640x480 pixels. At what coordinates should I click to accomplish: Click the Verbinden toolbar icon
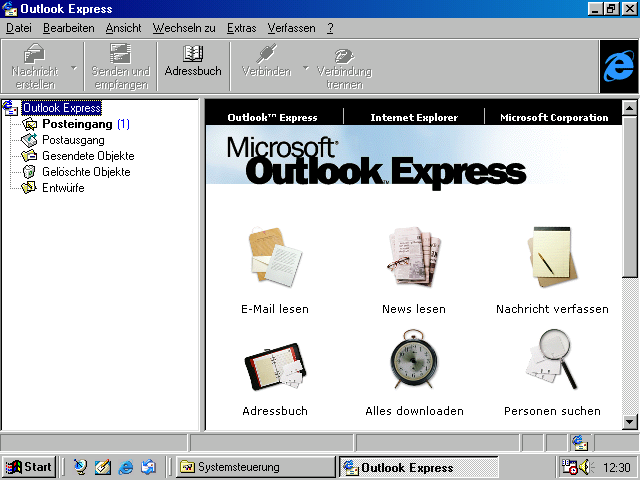tap(267, 54)
